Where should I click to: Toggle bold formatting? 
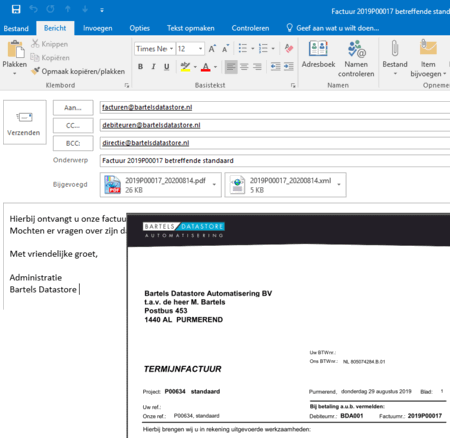click(140, 67)
